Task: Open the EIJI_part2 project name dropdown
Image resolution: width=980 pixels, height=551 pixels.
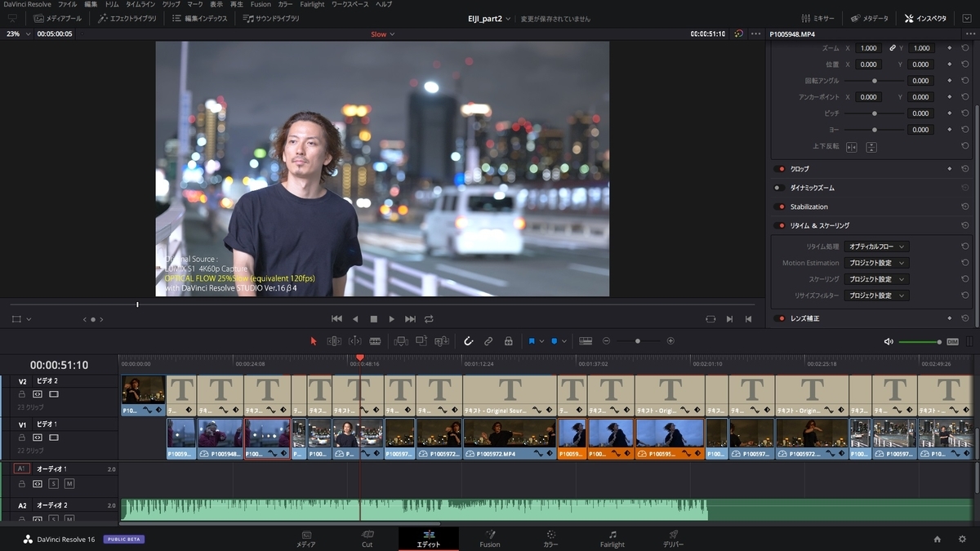Action: [489, 18]
